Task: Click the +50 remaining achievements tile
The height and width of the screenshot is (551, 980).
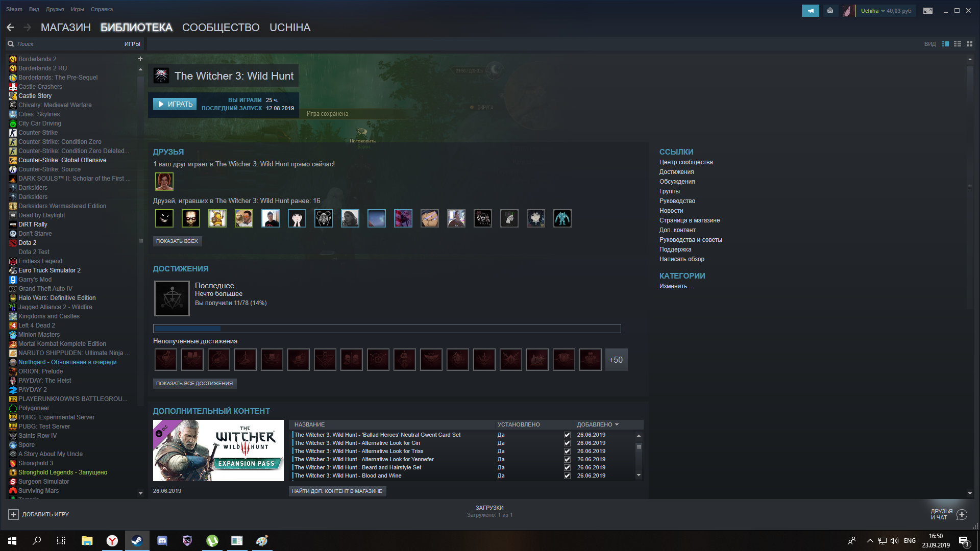Action: pyautogui.click(x=616, y=360)
